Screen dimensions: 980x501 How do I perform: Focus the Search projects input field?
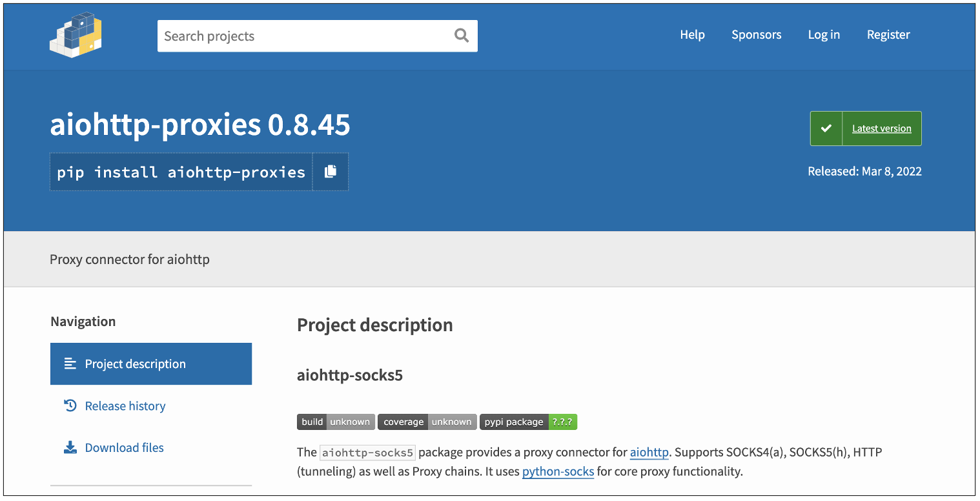click(303, 36)
